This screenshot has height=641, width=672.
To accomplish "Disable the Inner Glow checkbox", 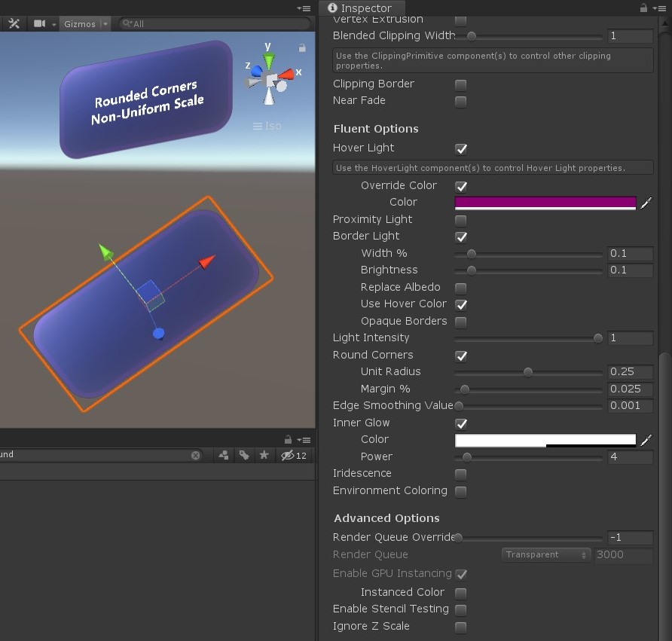I will click(461, 424).
